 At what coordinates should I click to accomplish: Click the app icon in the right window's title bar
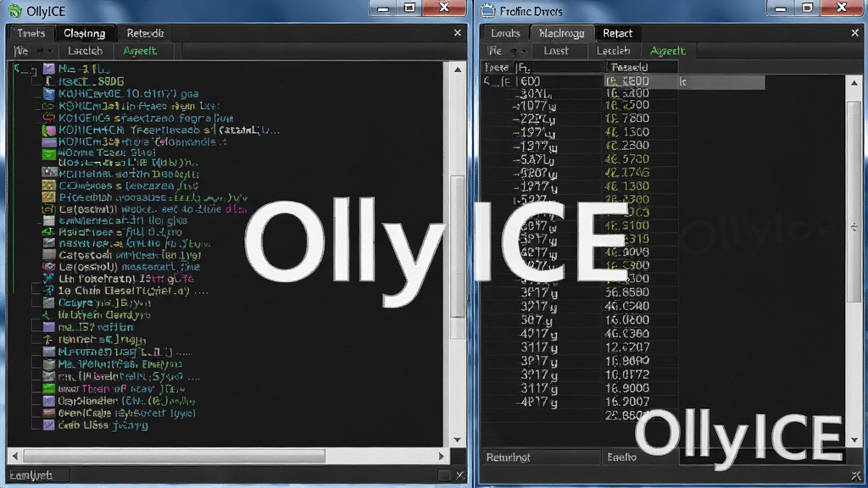point(487,10)
